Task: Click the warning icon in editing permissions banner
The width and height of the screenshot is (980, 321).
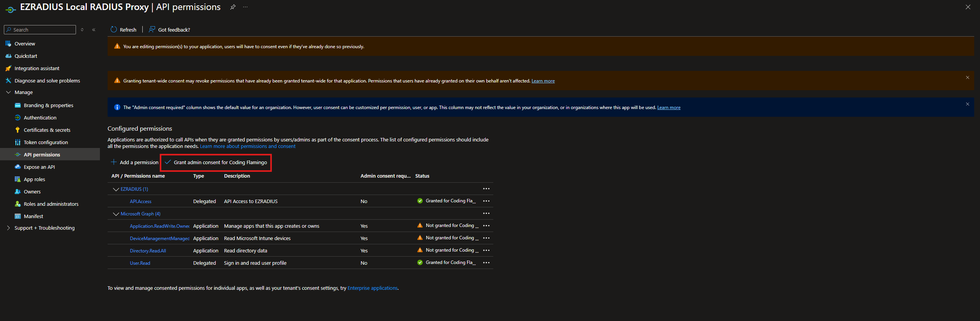Action: [x=117, y=46]
